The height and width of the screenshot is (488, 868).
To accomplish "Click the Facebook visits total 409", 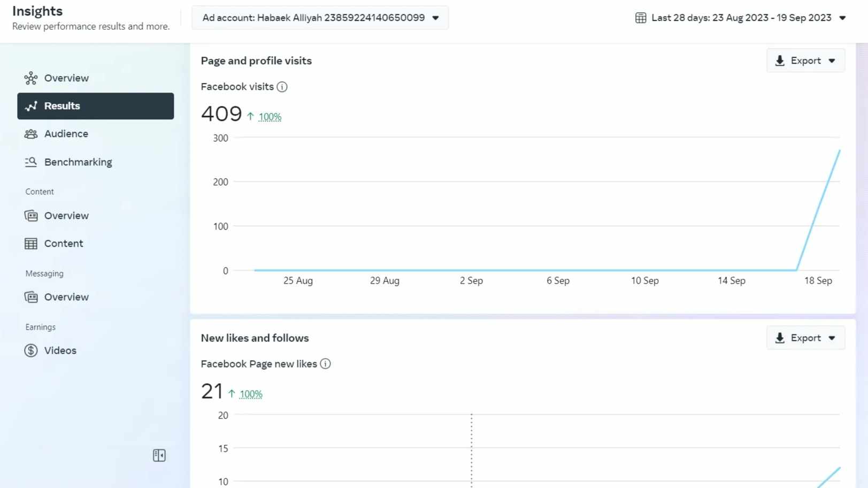I will click(x=221, y=113).
